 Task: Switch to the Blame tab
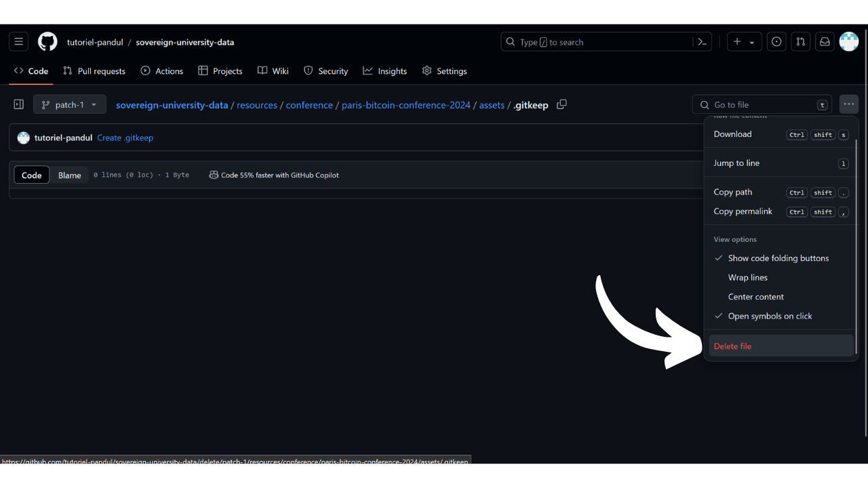(69, 175)
